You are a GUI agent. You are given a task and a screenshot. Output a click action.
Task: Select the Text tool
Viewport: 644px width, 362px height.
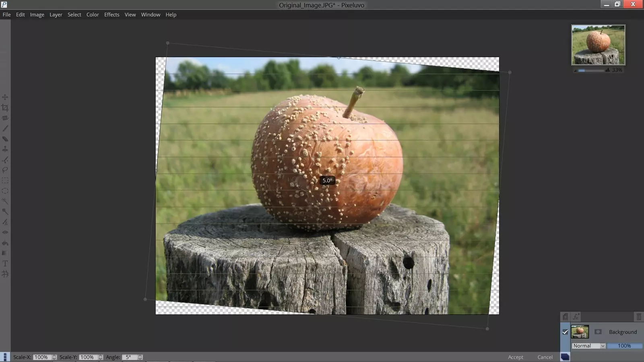[5, 263]
